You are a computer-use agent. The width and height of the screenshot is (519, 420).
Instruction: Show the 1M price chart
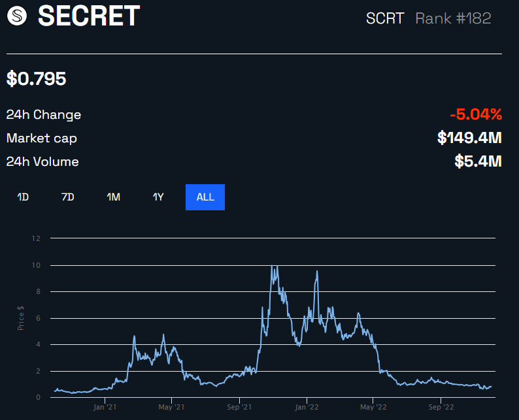click(113, 197)
